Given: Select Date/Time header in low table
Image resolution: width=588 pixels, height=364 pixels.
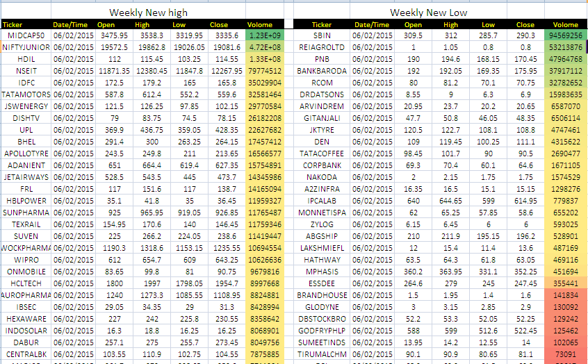Looking at the screenshot, I should (x=371, y=25).
